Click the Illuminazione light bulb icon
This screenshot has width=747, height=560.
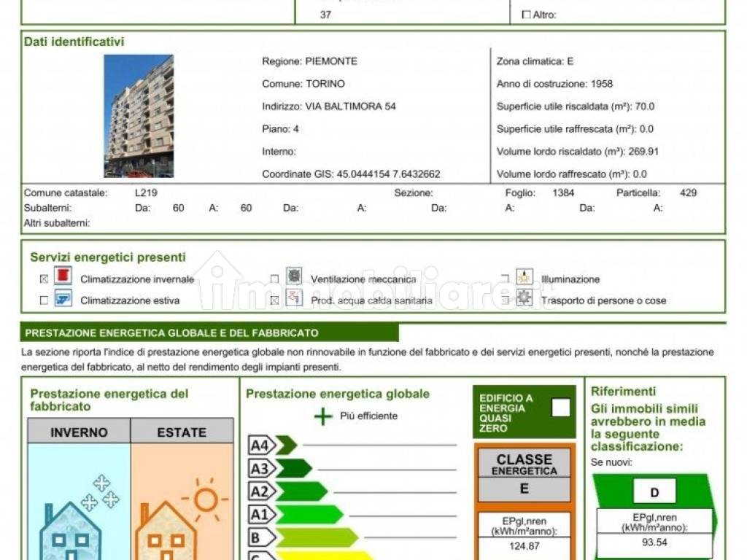pos(525,276)
